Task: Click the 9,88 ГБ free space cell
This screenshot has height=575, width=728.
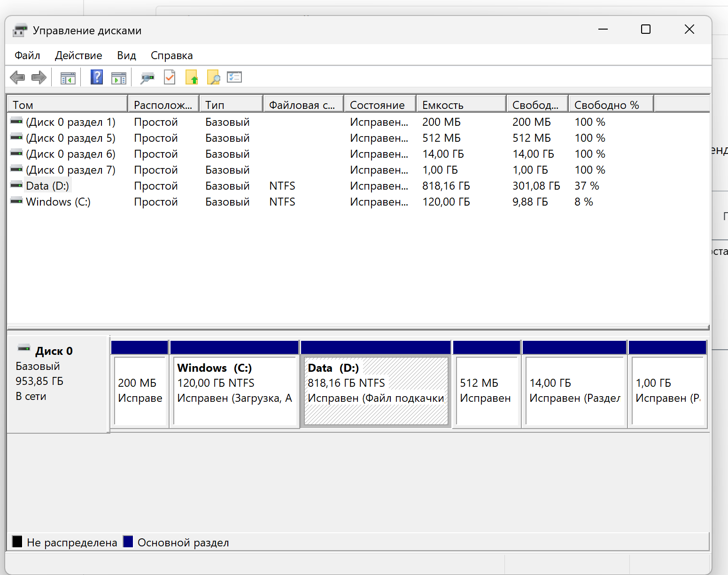Action: (530, 202)
